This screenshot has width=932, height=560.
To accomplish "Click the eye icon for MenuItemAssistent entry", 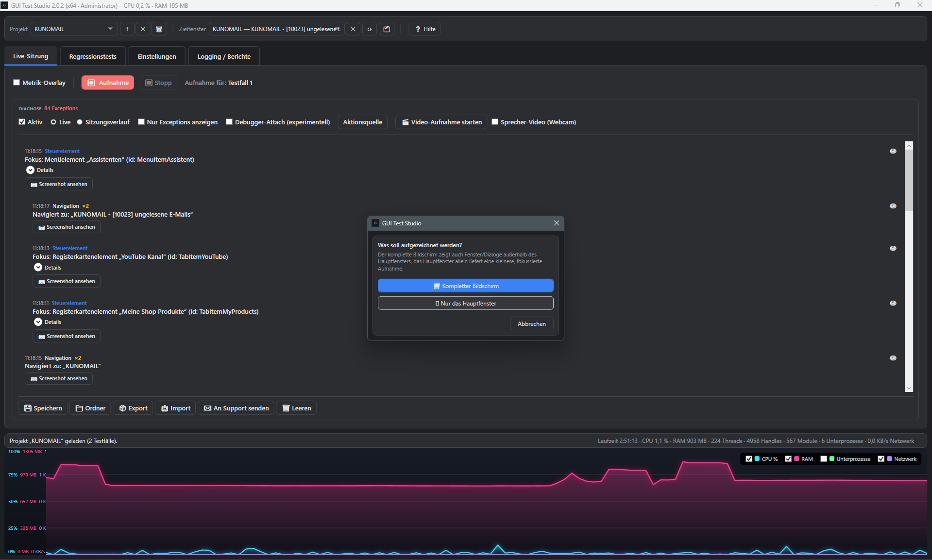I will click(893, 151).
